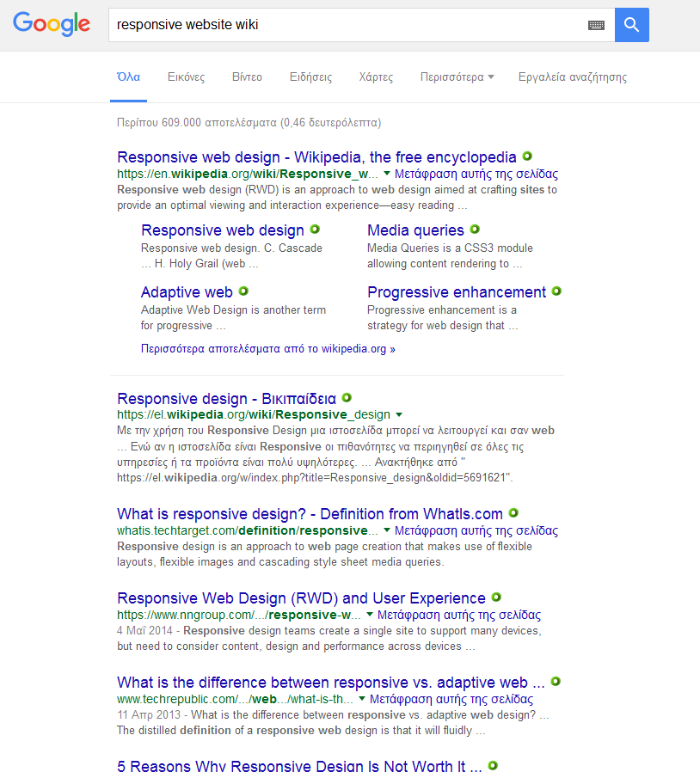Click the whatis.techtarget.com/definition/responsive... URL text

click(x=248, y=530)
